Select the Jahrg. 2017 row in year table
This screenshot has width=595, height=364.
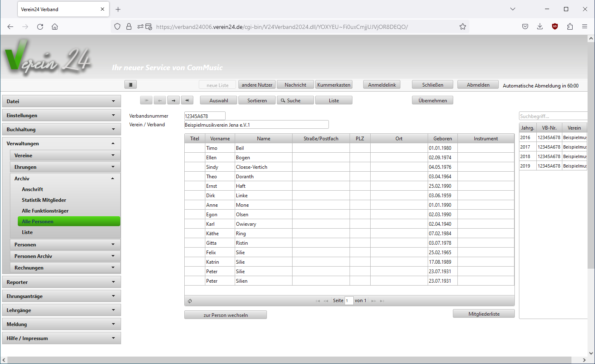(553, 147)
